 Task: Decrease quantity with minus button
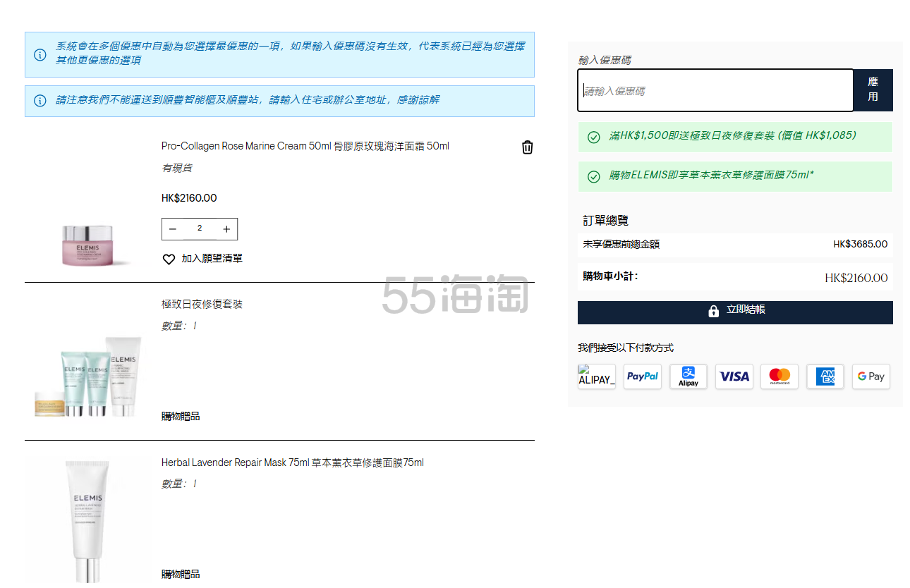(173, 229)
